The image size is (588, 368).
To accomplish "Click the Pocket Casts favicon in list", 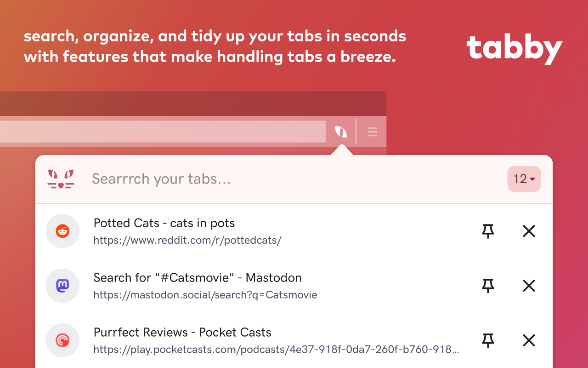I will coord(62,340).
